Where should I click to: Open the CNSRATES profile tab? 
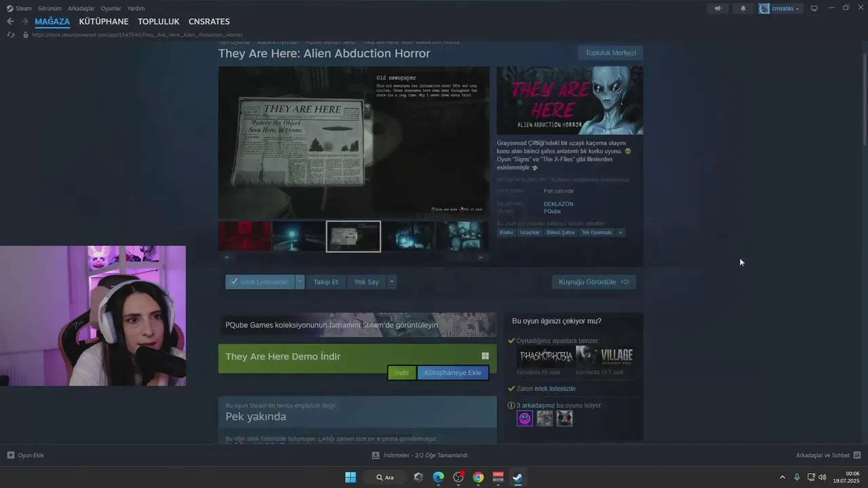click(x=209, y=22)
